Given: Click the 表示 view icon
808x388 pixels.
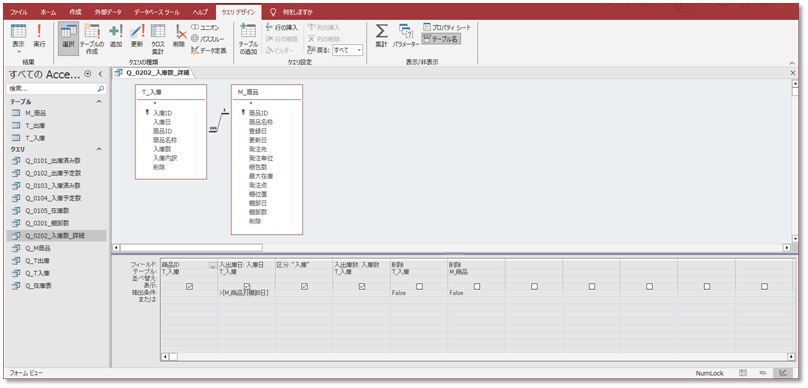Looking at the screenshot, I should click(x=19, y=32).
